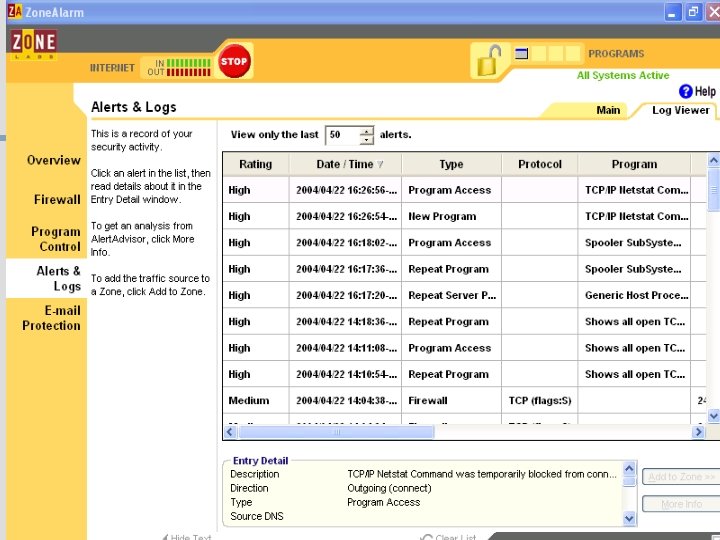Switch to the Main tab
Viewport: 720px width, 540px height.
608,110
